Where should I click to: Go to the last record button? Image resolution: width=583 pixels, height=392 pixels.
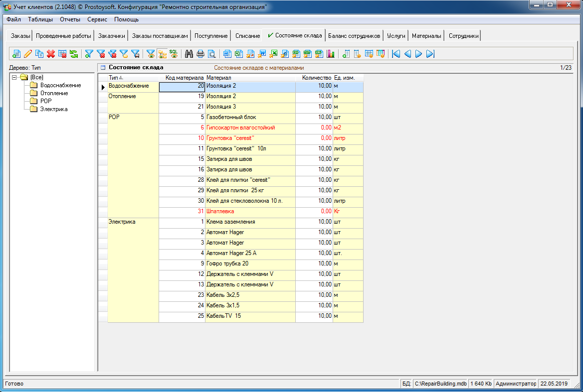click(x=430, y=54)
